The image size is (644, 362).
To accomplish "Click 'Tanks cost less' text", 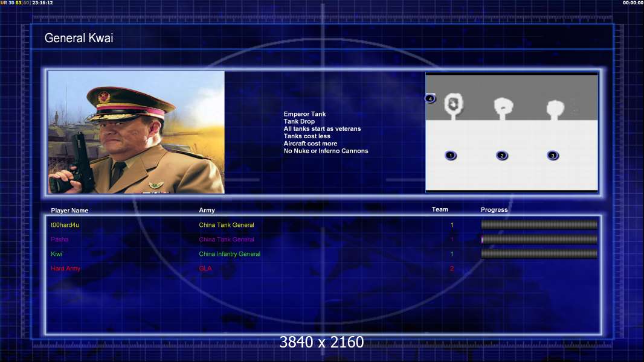I will [x=307, y=136].
